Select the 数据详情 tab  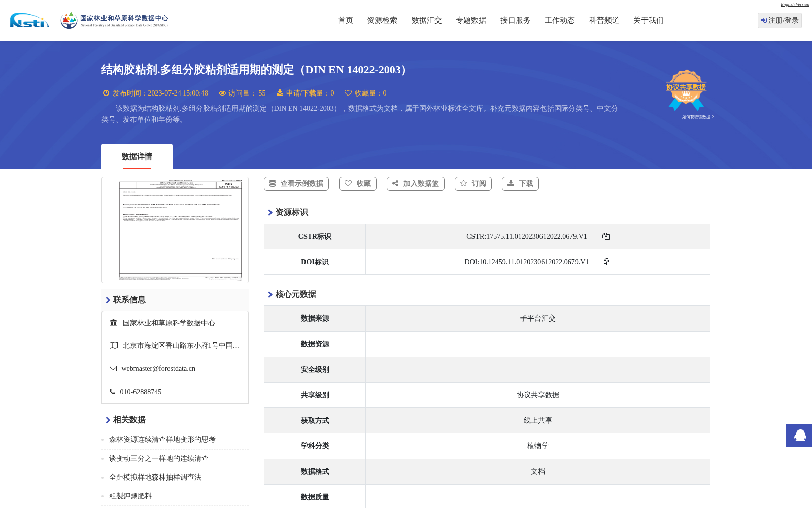(137, 156)
